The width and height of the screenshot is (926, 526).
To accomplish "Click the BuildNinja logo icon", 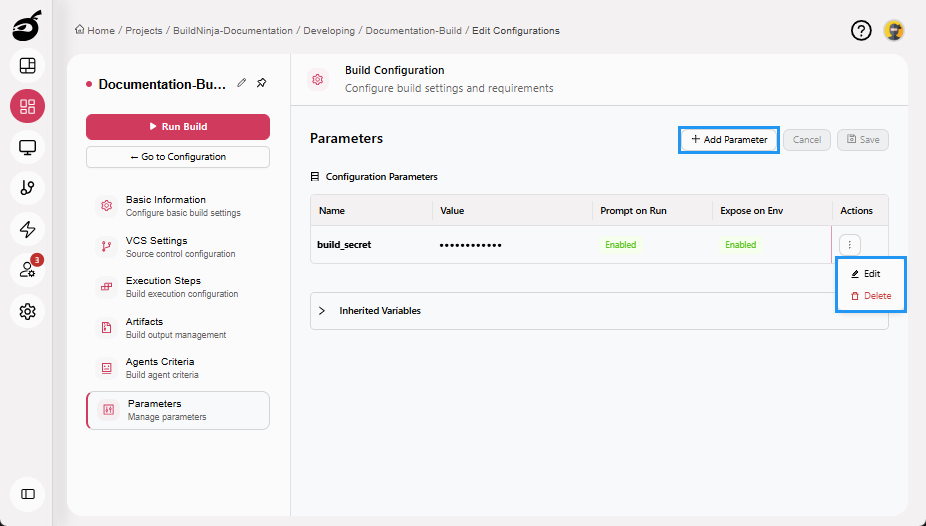I will pos(27,28).
